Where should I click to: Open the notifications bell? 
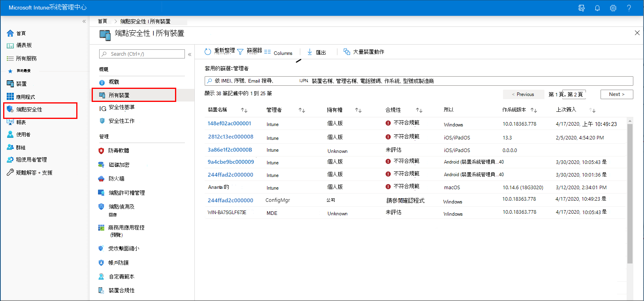coord(597,8)
